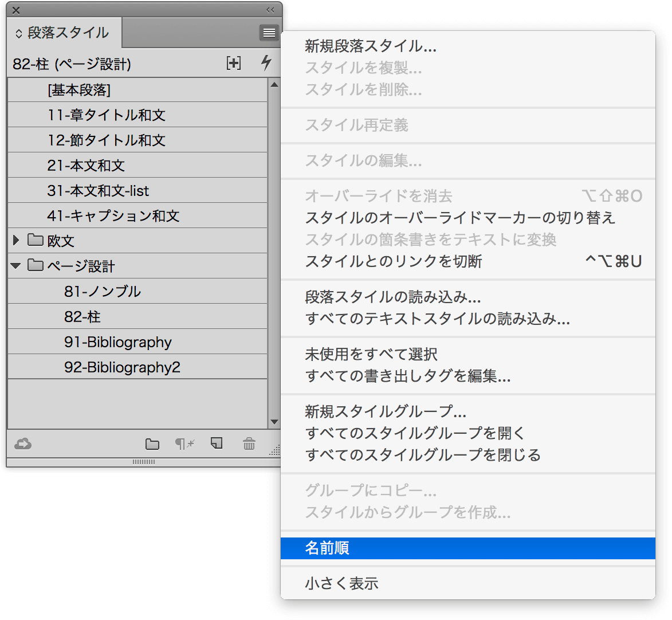Choose the highlighted 名前順 menu item
Screen dimensions: 672x620
(x=468, y=548)
